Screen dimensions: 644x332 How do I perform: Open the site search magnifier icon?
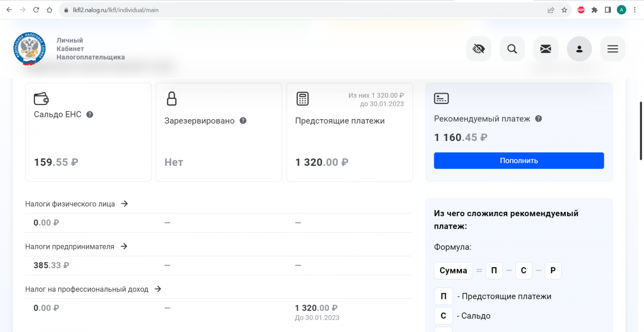(512, 49)
